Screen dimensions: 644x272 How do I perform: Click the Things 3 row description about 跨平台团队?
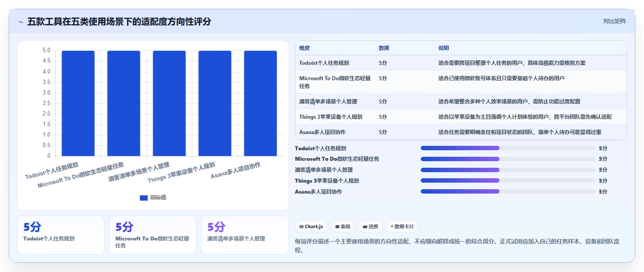[525, 117]
